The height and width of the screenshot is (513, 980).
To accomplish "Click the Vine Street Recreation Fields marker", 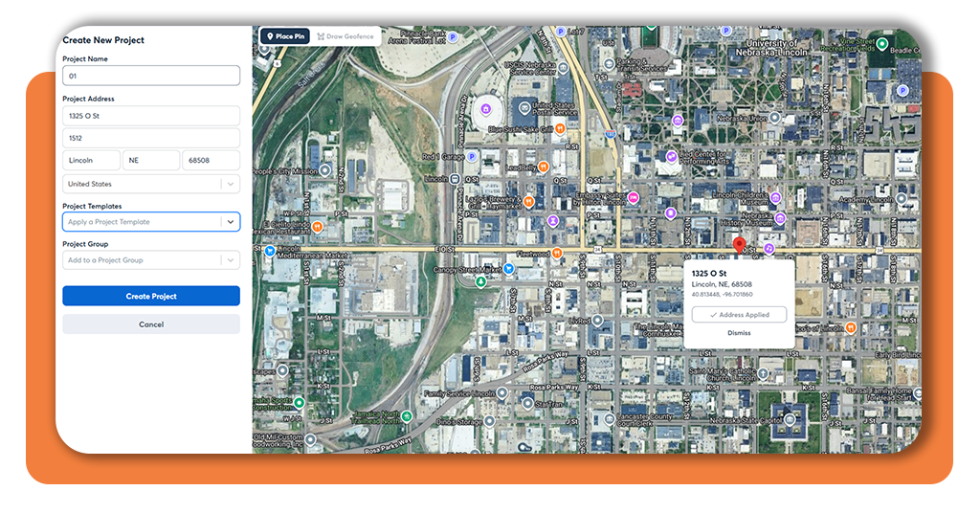I will coord(881,44).
